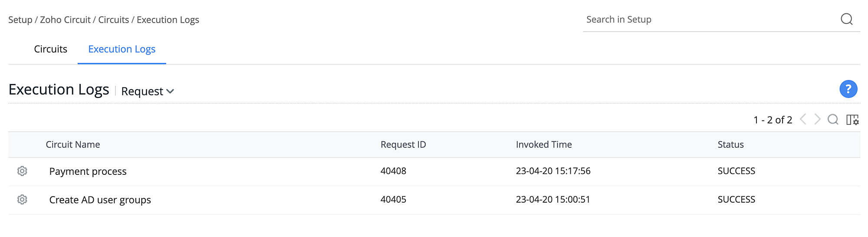Screen dimensions: 868x237
Task: Click the Circuit Name column header
Action: click(x=73, y=145)
